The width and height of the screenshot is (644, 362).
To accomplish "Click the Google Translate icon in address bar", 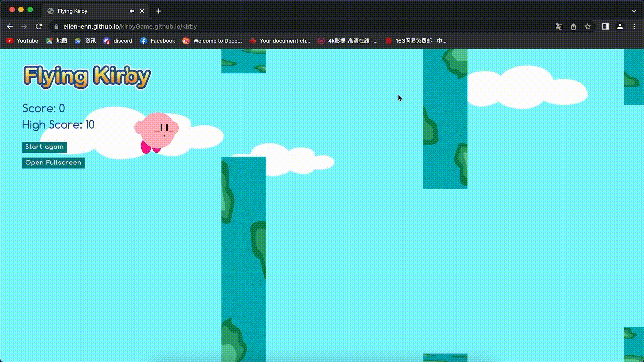I will click(558, 27).
